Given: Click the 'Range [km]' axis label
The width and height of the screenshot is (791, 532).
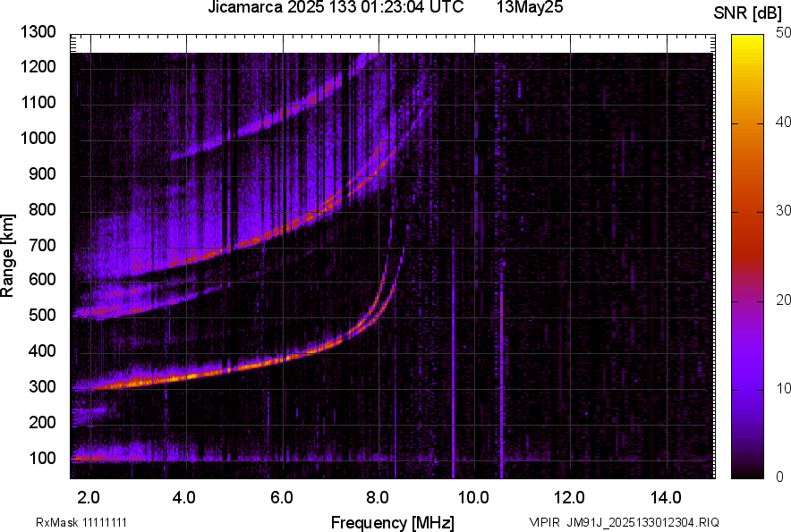Looking at the screenshot, I should [x=7, y=256].
